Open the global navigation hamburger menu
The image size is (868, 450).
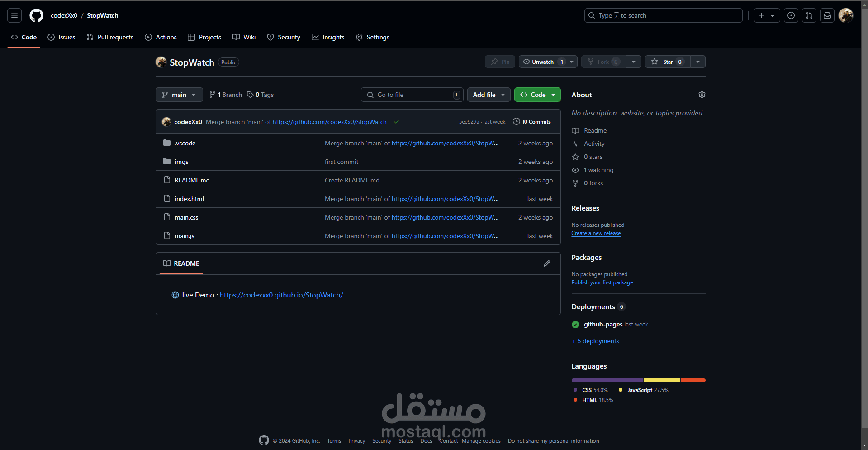[14, 15]
